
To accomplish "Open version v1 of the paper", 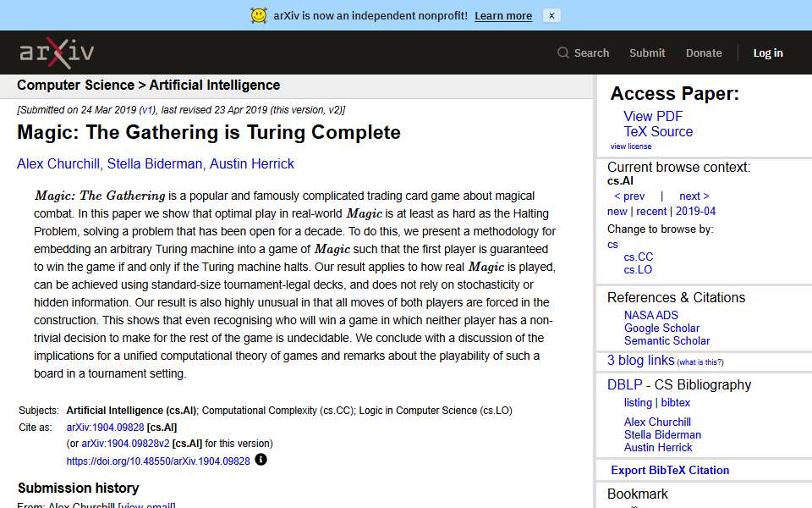I will coord(147,110).
